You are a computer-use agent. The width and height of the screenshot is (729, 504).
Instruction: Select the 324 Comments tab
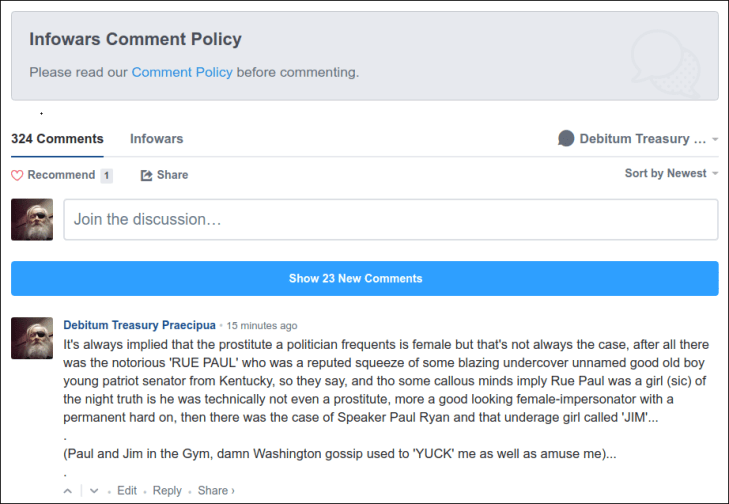[x=57, y=139]
